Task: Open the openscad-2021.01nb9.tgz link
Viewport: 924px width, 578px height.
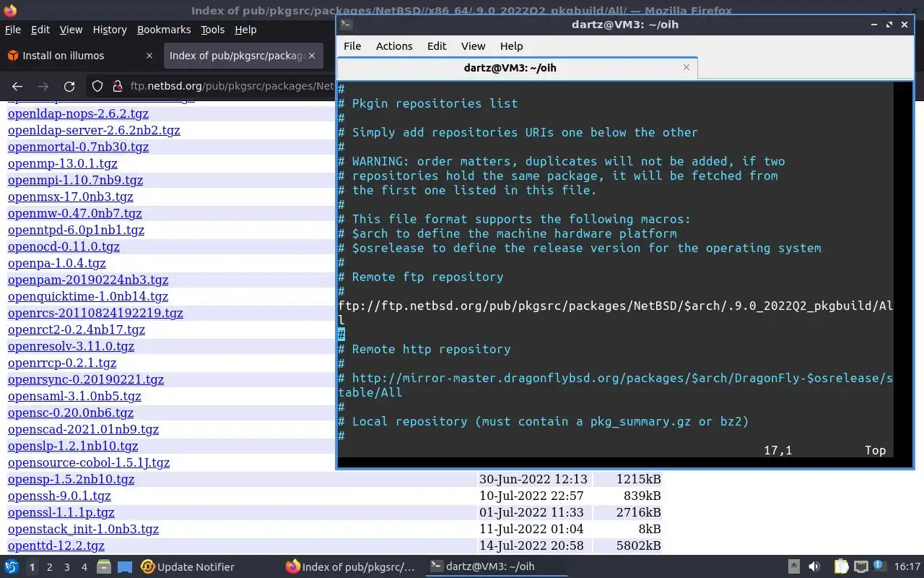Action: pyautogui.click(x=83, y=429)
